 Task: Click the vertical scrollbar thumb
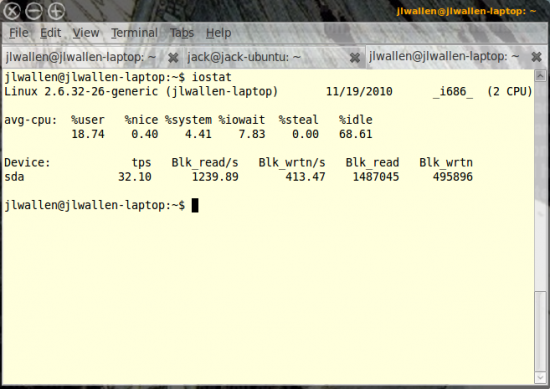pyautogui.click(x=540, y=331)
